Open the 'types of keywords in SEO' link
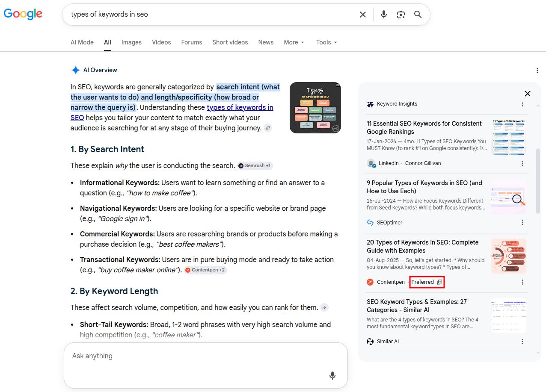Image resolution: width=546 pixels, height=392 pixels. click(240, 107)
